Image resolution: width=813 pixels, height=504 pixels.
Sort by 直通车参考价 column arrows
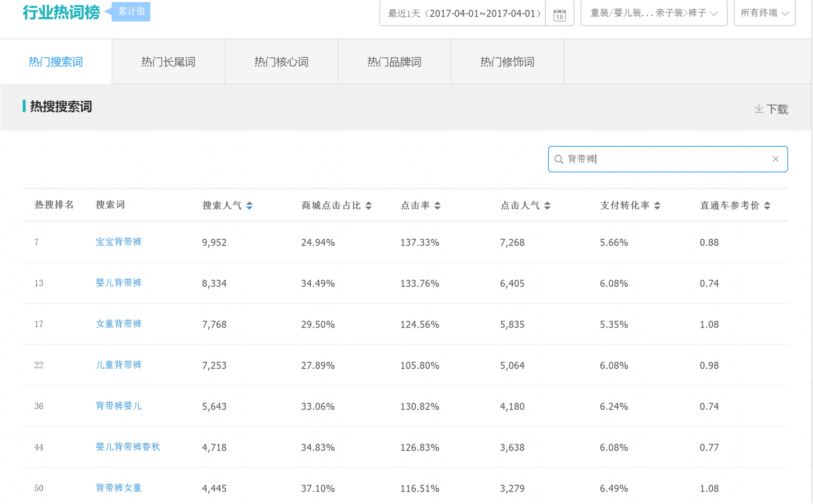click(767, 206)
